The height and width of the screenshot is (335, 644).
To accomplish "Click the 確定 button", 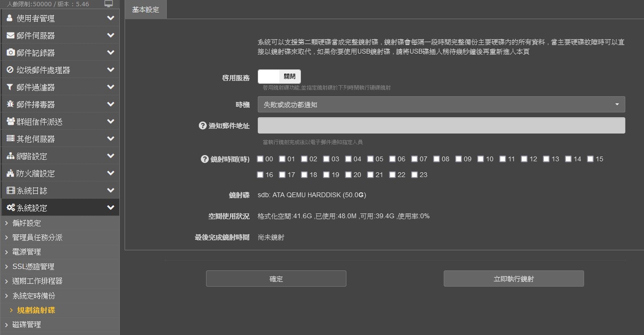I will pos(276,279).
